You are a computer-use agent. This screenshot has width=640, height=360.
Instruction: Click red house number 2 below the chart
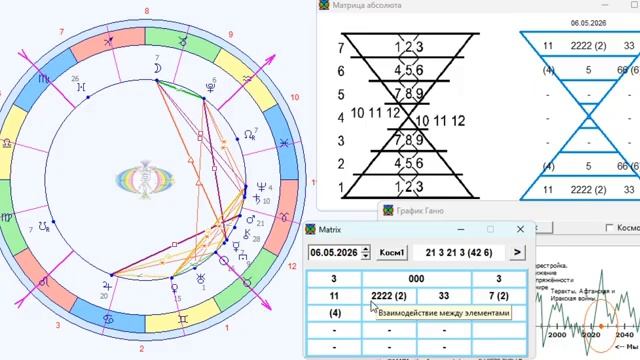[142, 349]
